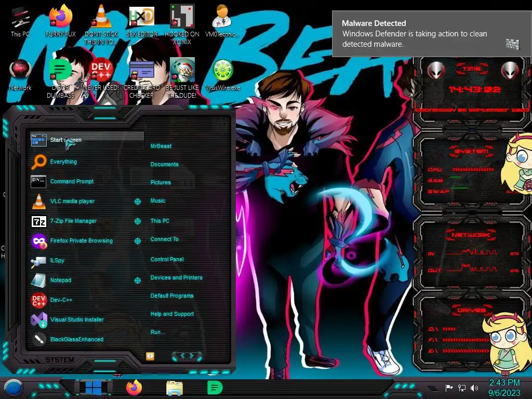This screenshot has width=532, height=399.
Task: Click the network tray icon
Action: (462, 388)
